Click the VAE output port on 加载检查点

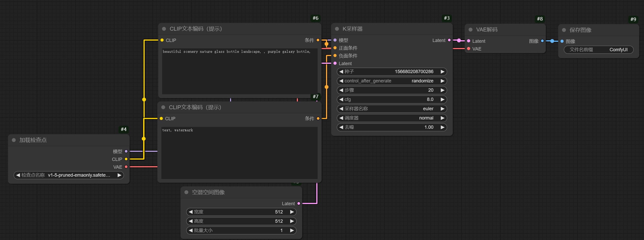[x=126, y=167]
